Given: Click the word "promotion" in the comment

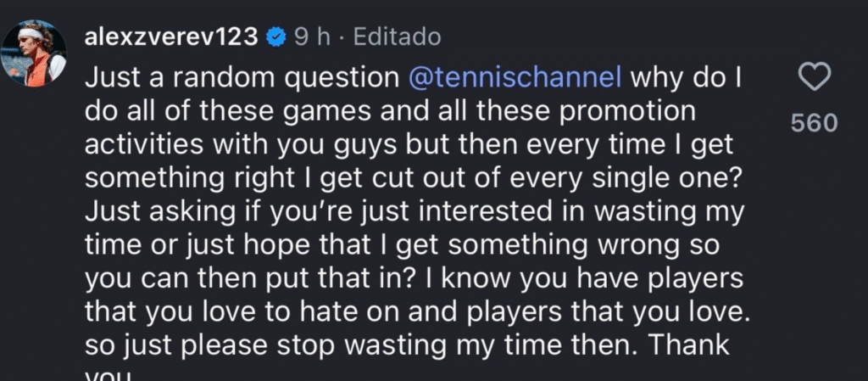Looking at the screenshot, I should click(x=632, y=112).
